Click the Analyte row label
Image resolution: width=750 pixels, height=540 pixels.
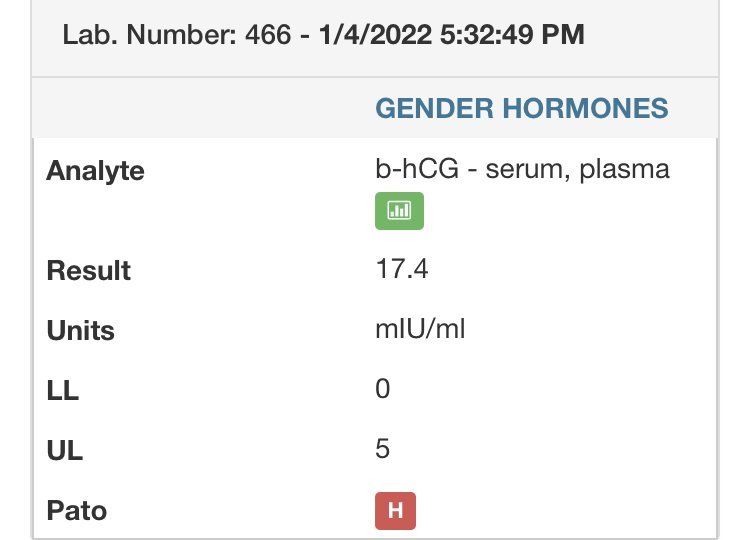95,170
